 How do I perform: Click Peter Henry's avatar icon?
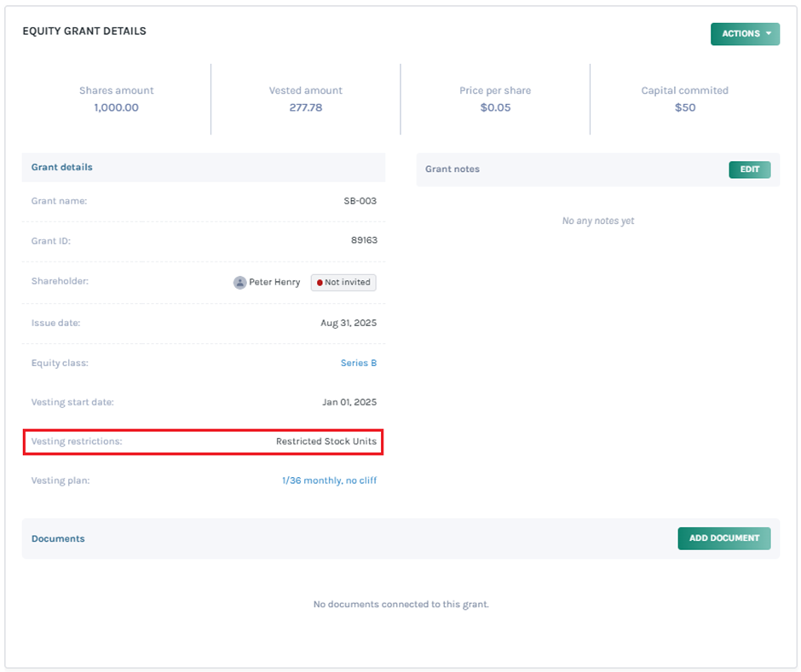click(x=240, y=282)
